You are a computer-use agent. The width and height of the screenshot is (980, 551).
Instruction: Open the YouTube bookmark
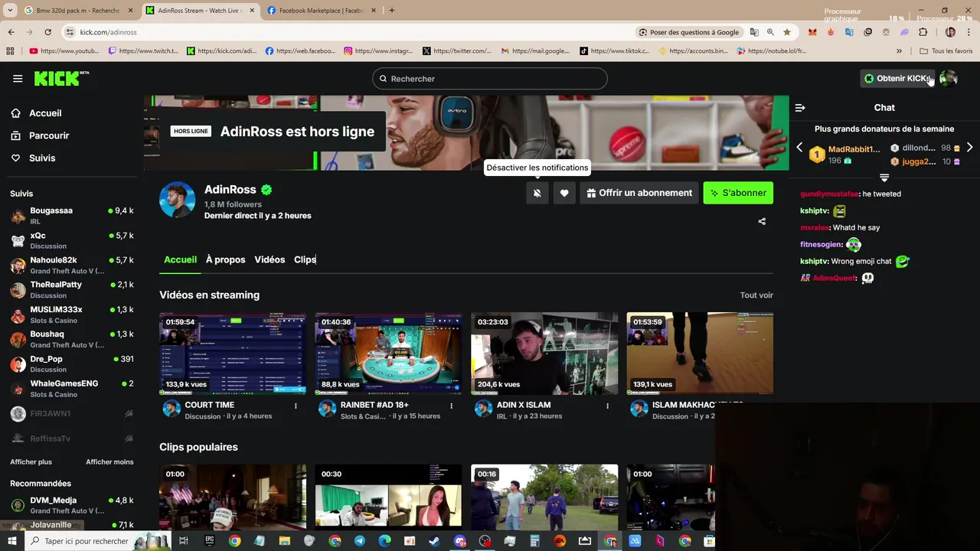pyautogui.click(x=64, y=51)
